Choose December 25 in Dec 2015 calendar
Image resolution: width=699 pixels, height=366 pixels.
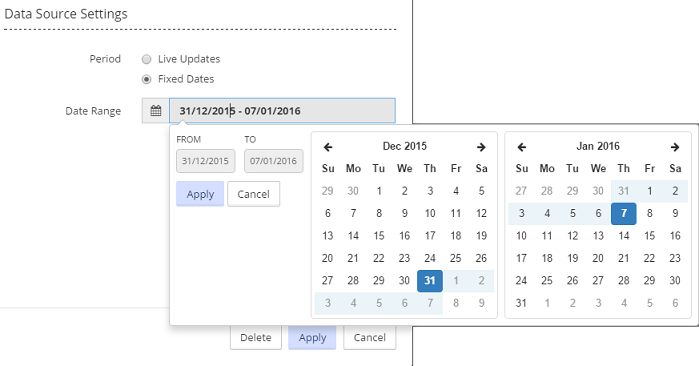(456, 258)
